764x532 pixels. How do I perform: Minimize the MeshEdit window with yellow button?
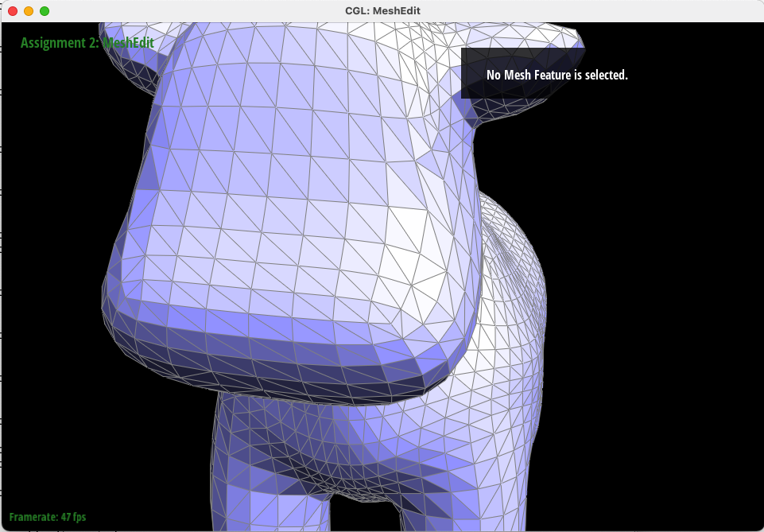pyautogui.click(x=29, y=10)
